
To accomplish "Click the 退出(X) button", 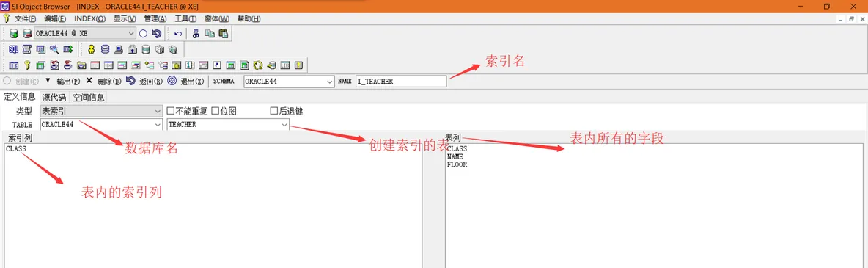I will (192, 81).
